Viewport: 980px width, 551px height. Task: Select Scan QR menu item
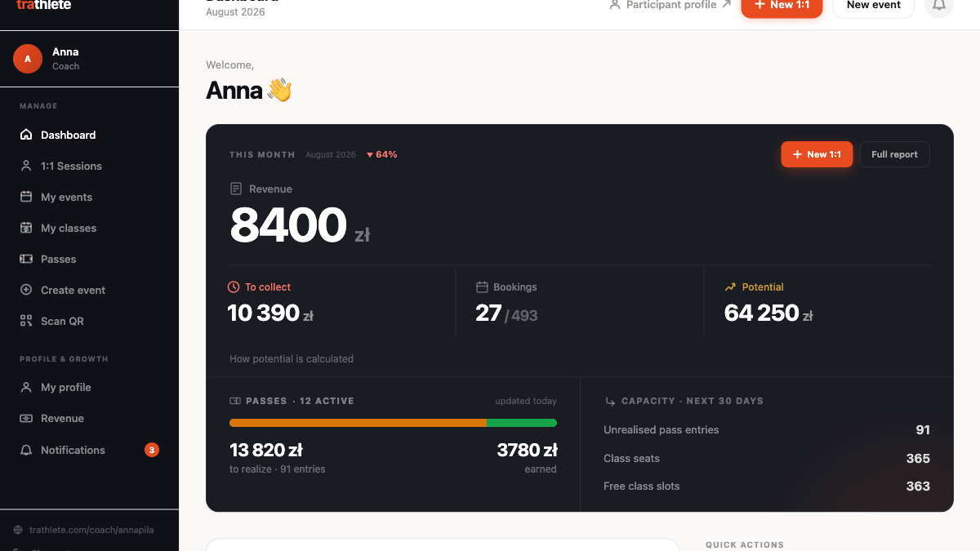click(89, 321)
